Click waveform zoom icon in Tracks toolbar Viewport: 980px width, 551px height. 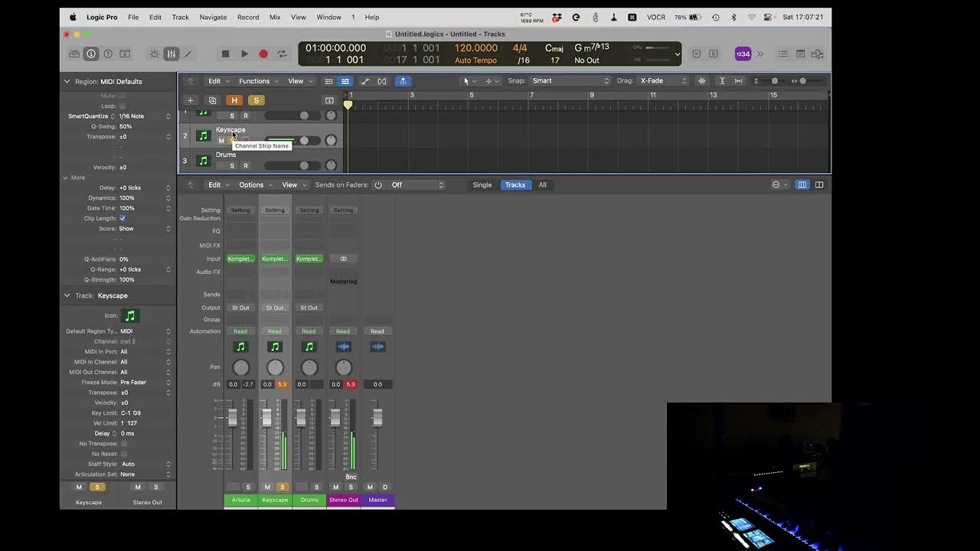701,81
